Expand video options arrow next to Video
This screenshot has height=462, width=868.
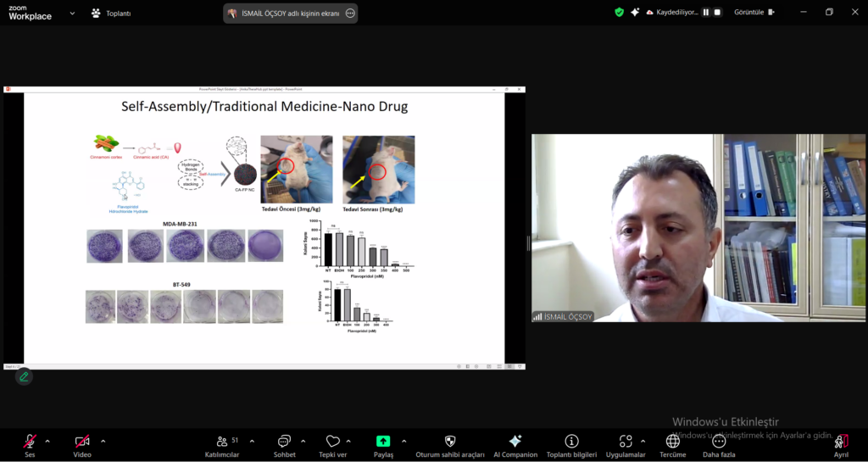click(103, 441)
